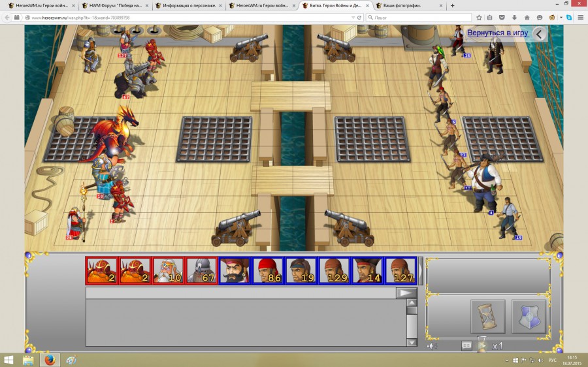Click chat log scroll up arrow

pyautogui.click(x=412, y=303)
